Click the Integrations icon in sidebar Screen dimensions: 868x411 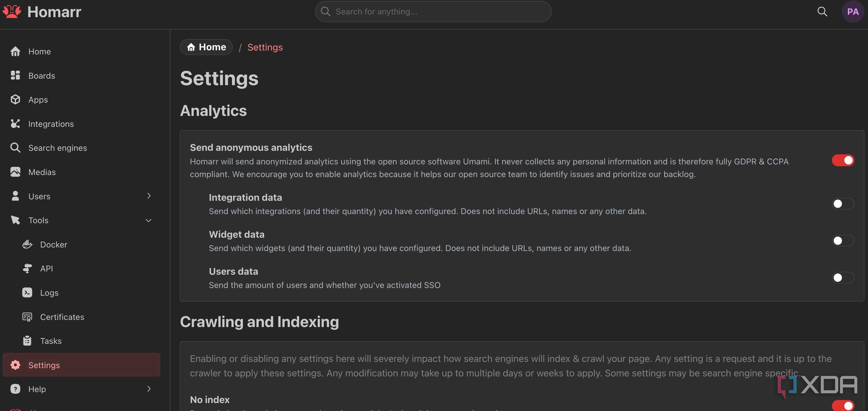[15, 124]
